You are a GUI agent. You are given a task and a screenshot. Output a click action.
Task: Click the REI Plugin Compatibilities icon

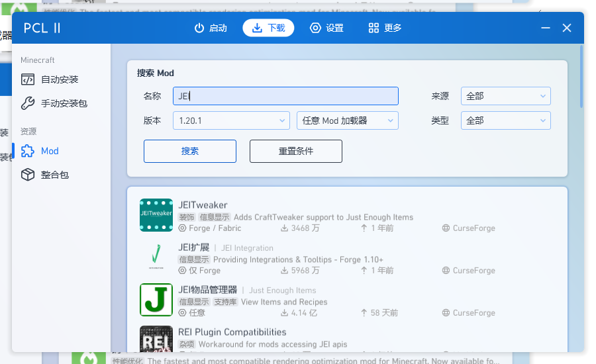(x=156, y=339)
